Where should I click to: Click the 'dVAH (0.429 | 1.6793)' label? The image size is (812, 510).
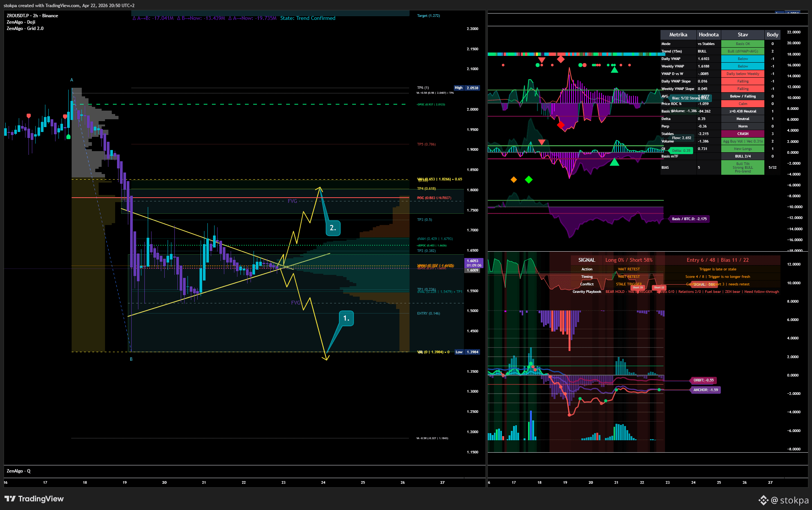tap(435, 239)
